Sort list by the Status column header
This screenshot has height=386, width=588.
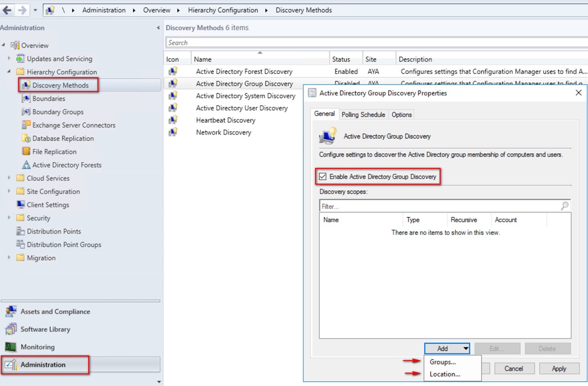pos(346,59)
